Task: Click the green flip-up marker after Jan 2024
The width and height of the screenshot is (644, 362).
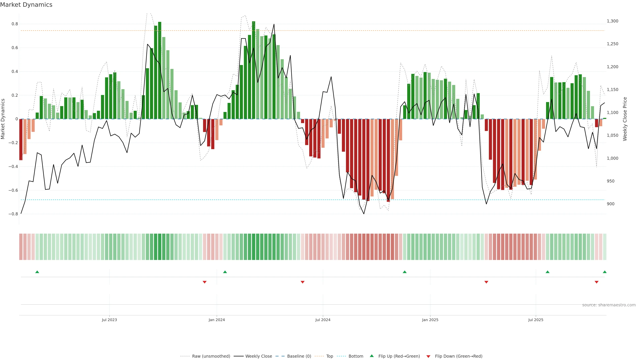Action: [225, 272]
